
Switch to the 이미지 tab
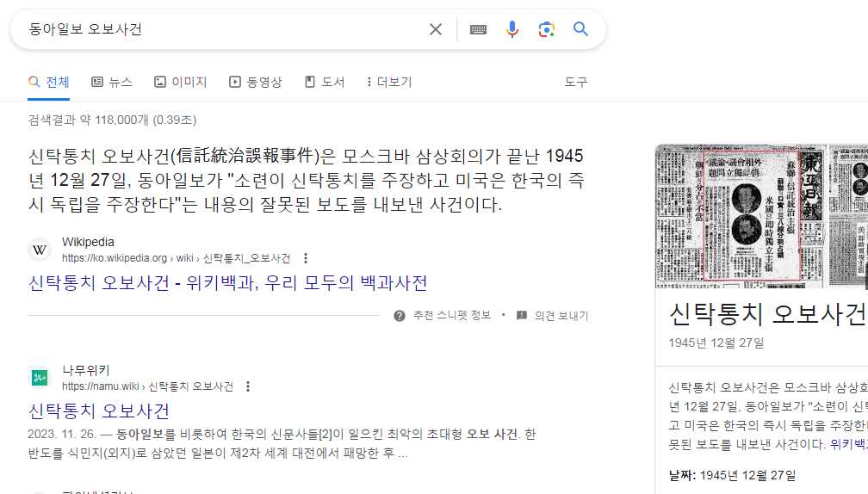(181, 83)
